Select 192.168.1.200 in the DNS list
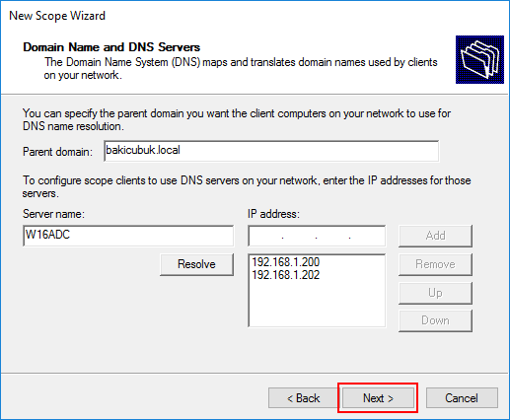Screen dimensions: 510x420 pyautogui.click(x=285, y=262)
